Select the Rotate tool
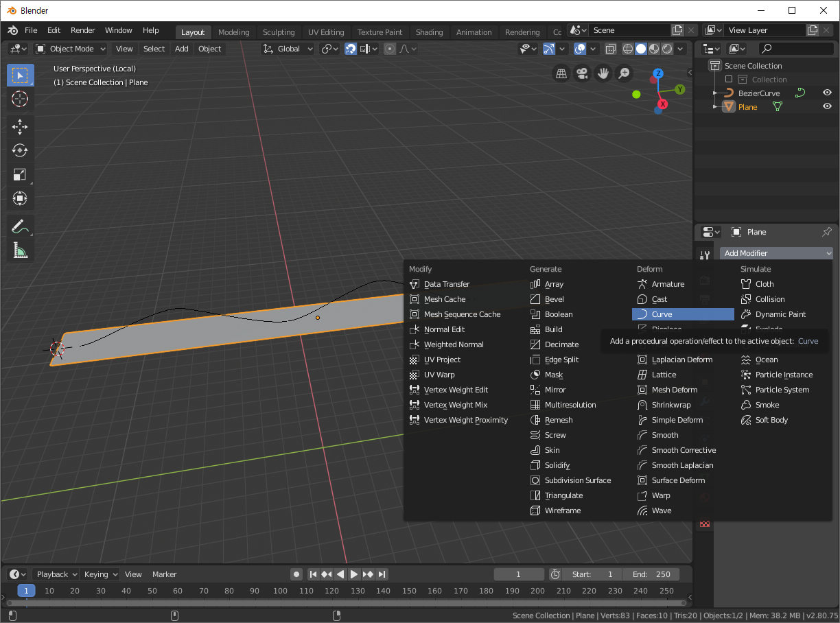840x623 pixels. (x=20, y=150)
